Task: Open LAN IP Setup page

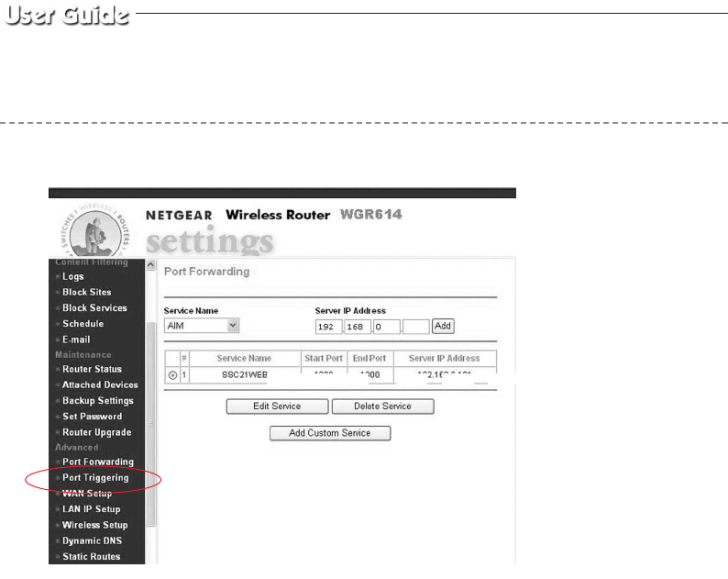Action: tap(92, 509)
